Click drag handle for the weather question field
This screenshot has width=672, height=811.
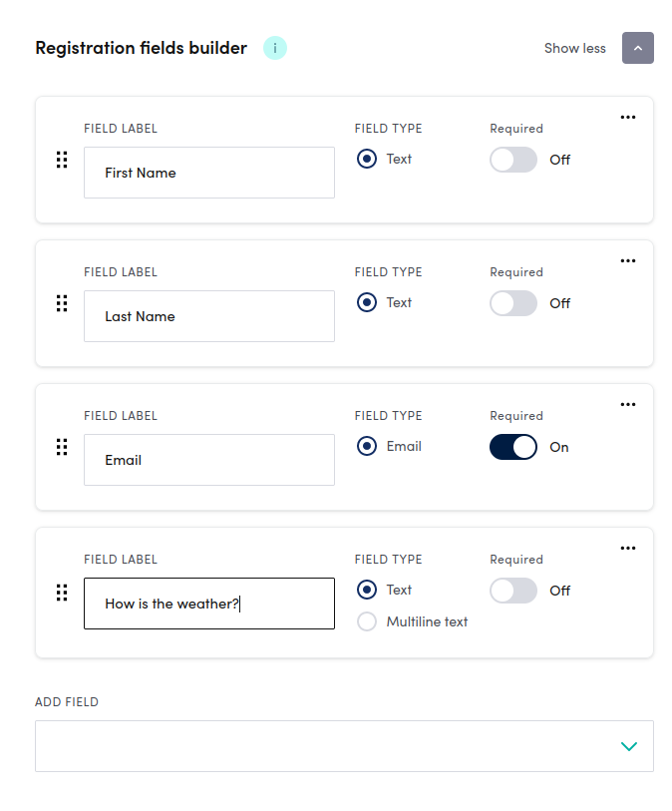click(x=62, y=593)
